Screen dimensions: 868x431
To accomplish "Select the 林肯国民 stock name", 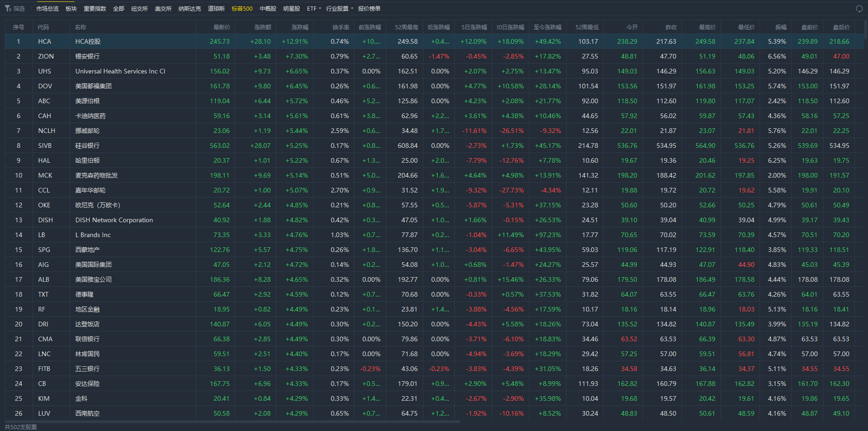I will click(87, 354).
